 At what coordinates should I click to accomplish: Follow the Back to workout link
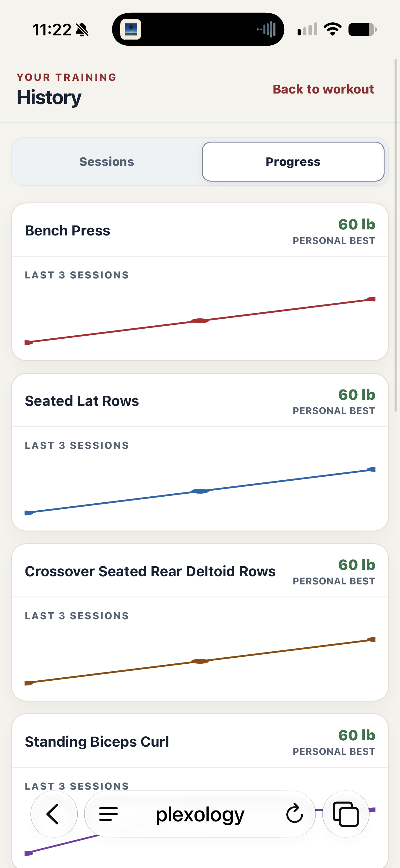[323, 89]
